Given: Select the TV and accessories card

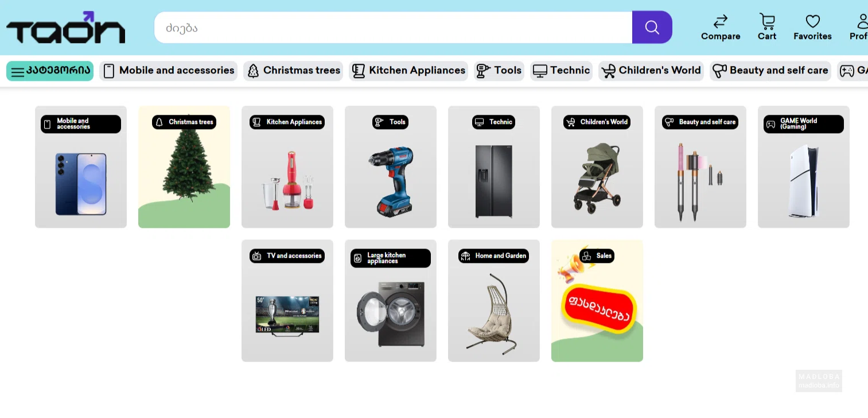Looking at the screenshot, I should click(287, 301).
